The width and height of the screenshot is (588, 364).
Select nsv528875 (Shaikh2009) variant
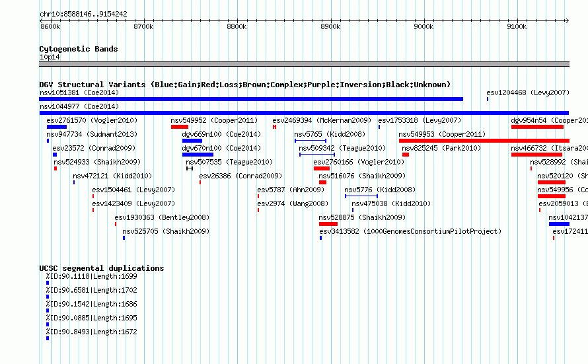pyautogui.click(x=362, y=217)
